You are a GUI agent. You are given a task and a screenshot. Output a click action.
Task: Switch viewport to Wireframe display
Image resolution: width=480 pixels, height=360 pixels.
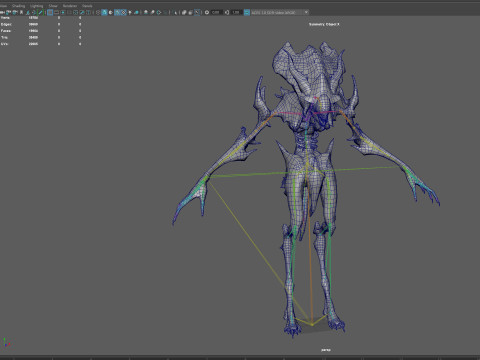click(x=98, y=12)
